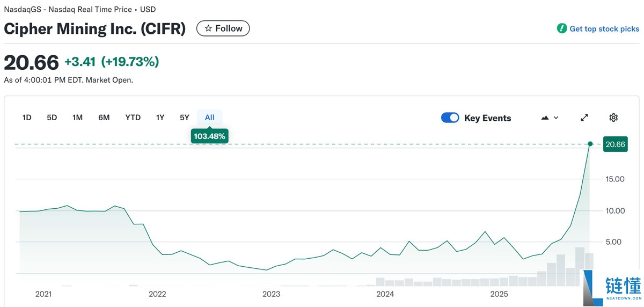Click the As of 4:00:01 PM EDT text

68,80
